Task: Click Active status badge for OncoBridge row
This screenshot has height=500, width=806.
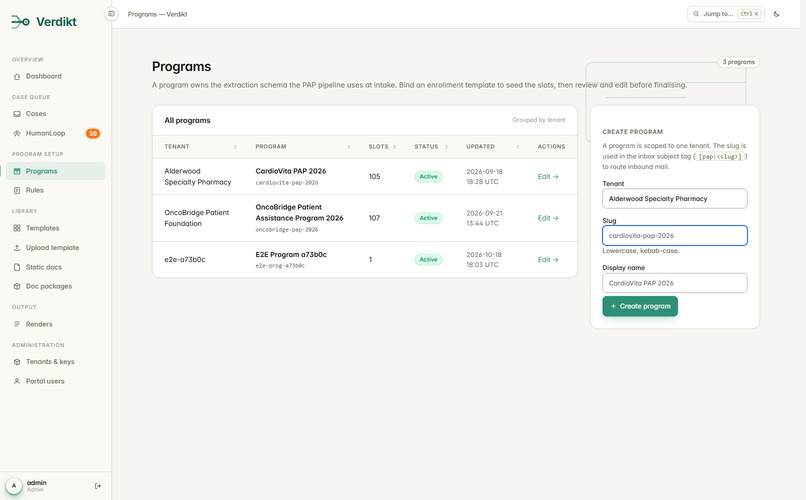Action: click(428, 218)
